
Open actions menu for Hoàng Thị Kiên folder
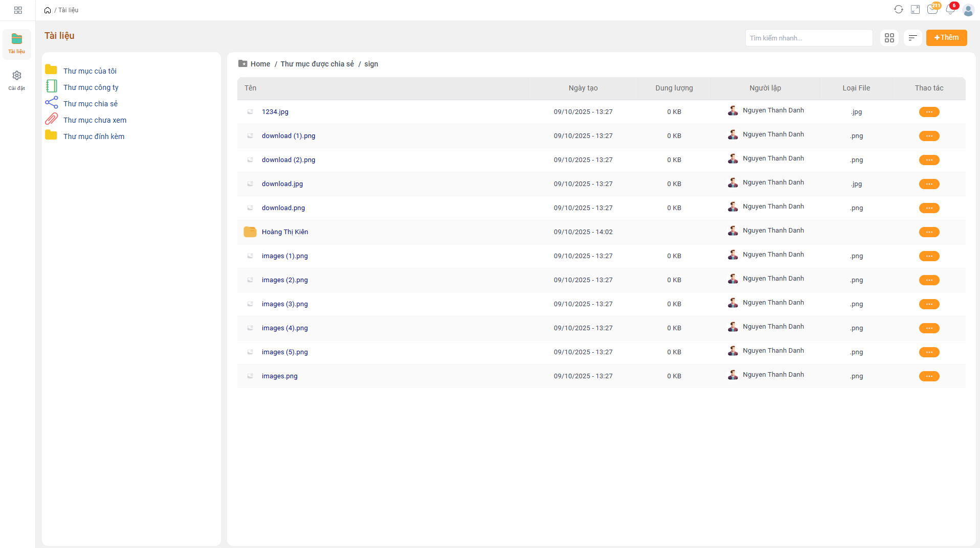point(929,232)
